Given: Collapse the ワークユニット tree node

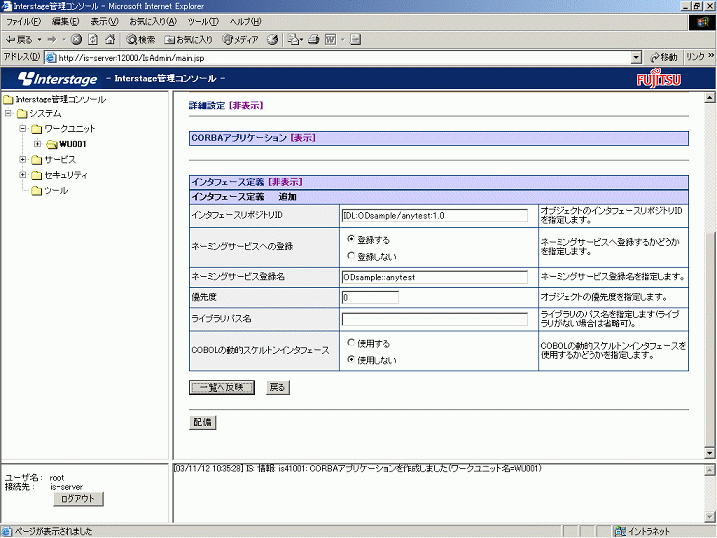Looking at the screenshot, I should click(x=23, y=128).
